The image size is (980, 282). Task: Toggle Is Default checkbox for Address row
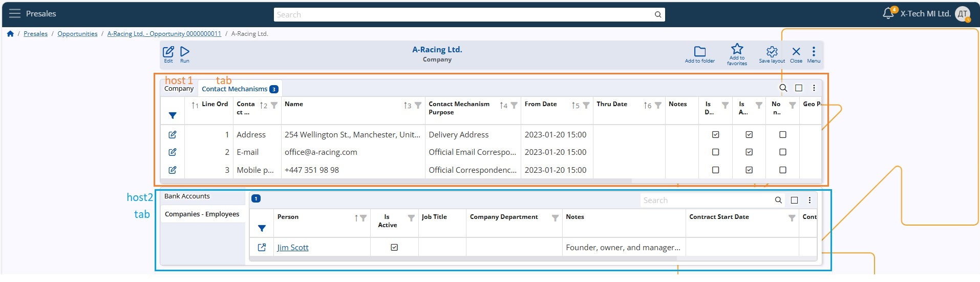point(716,135)
